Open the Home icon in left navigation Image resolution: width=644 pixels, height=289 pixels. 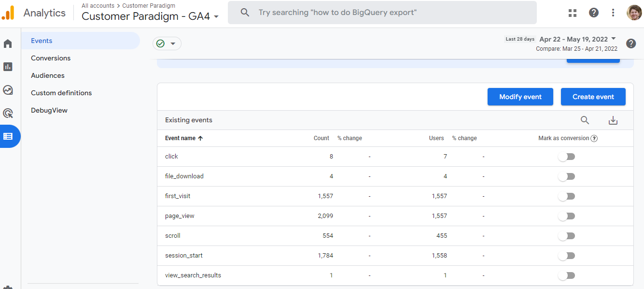(x=8, y=44)
